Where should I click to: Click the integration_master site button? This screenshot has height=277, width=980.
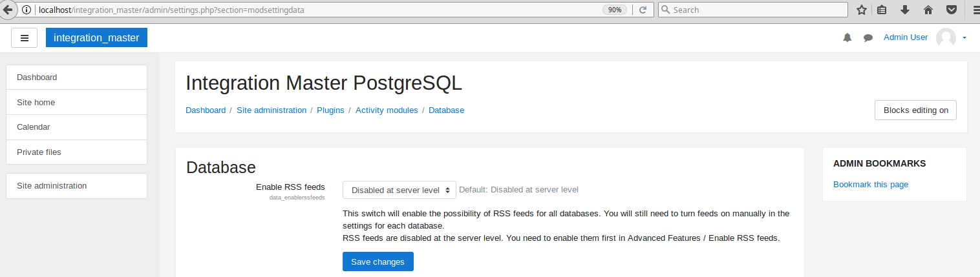[96, 37]
